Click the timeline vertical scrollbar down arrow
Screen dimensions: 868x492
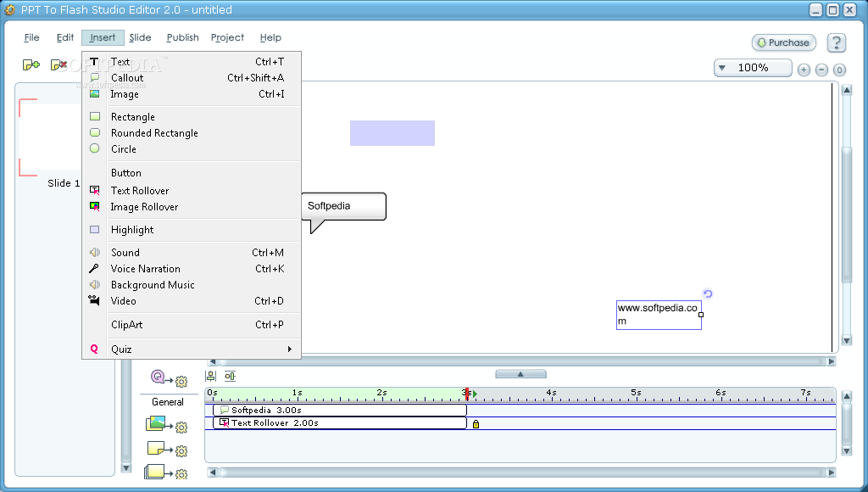pyautogui.click(x=847, y=450)
